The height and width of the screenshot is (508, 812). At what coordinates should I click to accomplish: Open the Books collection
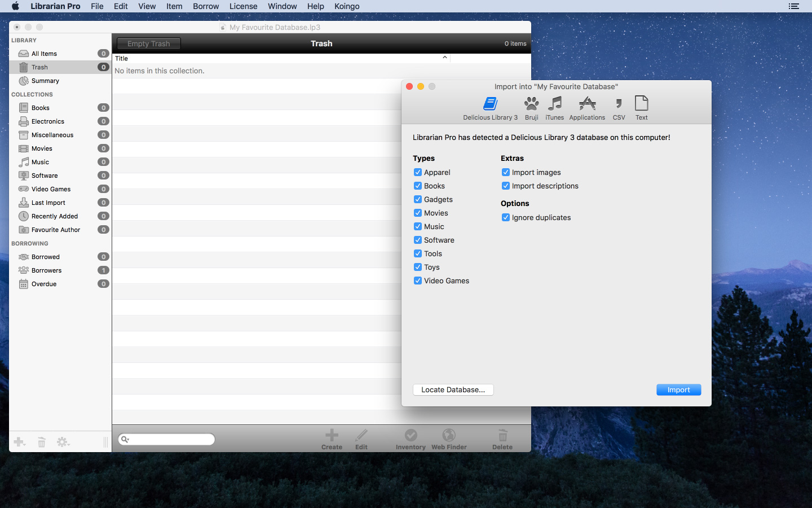click(60, 108)
